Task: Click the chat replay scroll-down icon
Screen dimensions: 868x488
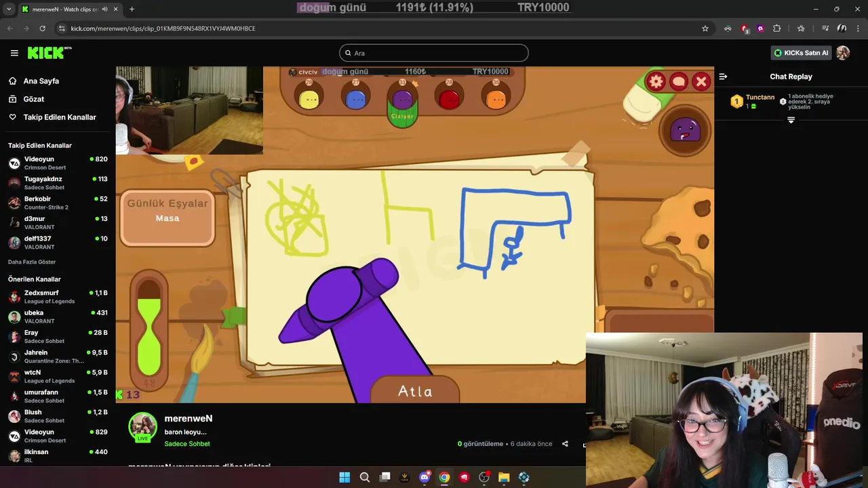Action: [x=791, y=120]
